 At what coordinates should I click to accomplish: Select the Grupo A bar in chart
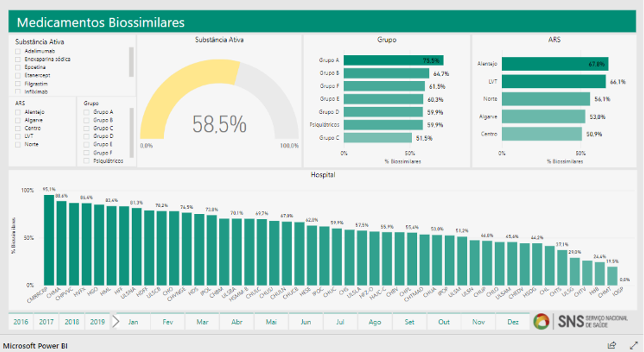point(393,60)
